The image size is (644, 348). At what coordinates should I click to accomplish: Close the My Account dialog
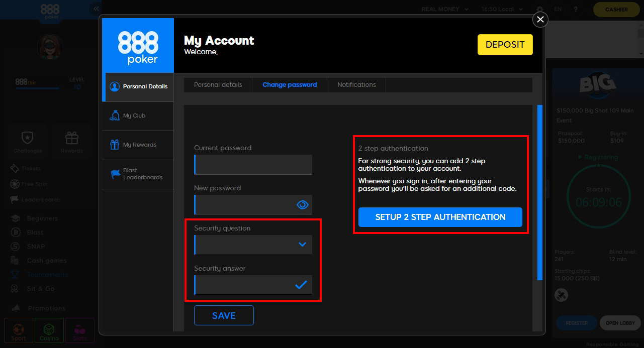click(x=540, y=20)
